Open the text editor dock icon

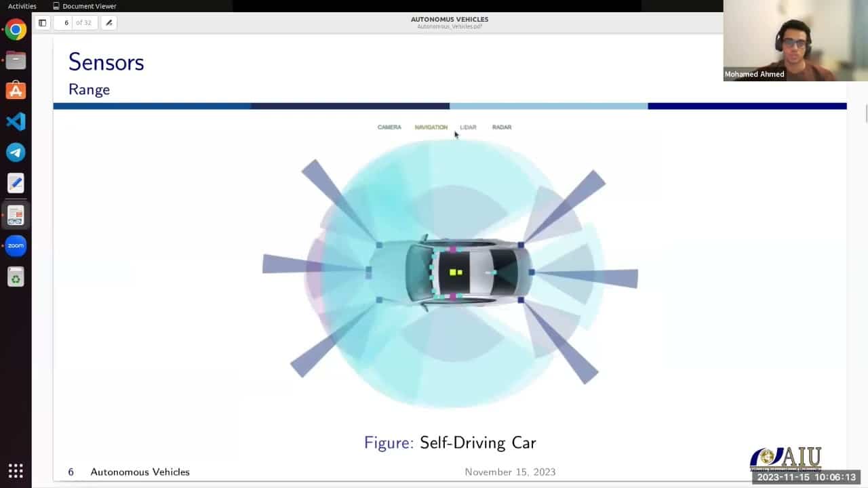16,183
